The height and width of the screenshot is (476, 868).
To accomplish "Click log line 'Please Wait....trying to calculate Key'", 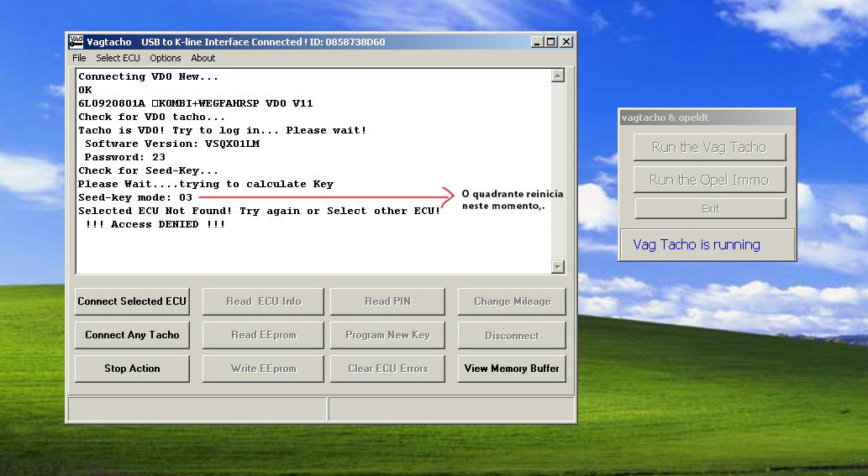I will [205, 184].
